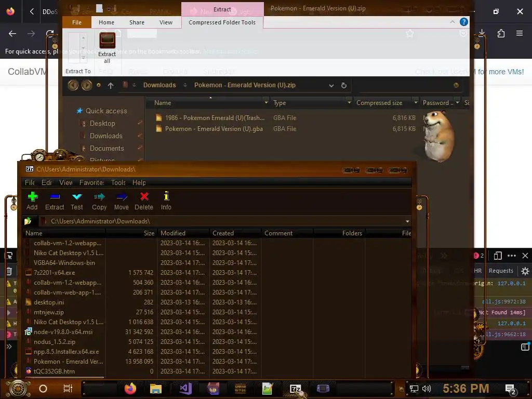Expand the 7-Zip path dropdown

click(407, 221)
